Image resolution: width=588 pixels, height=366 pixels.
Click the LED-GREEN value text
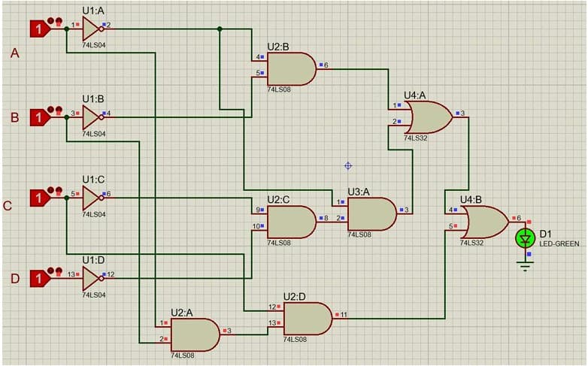click(559, 244)
